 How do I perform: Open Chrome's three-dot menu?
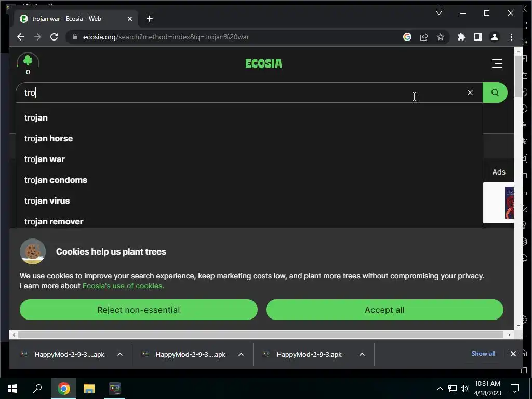pyautogui.click(x=511, y=37)
